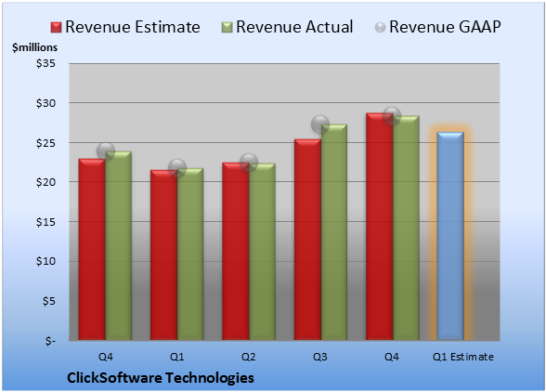The height and width of the screenshot is (392, 546).
Task: Select the green Revenue Actual bar for Q2
Action: pyautogui.click(x=262, y=252)
